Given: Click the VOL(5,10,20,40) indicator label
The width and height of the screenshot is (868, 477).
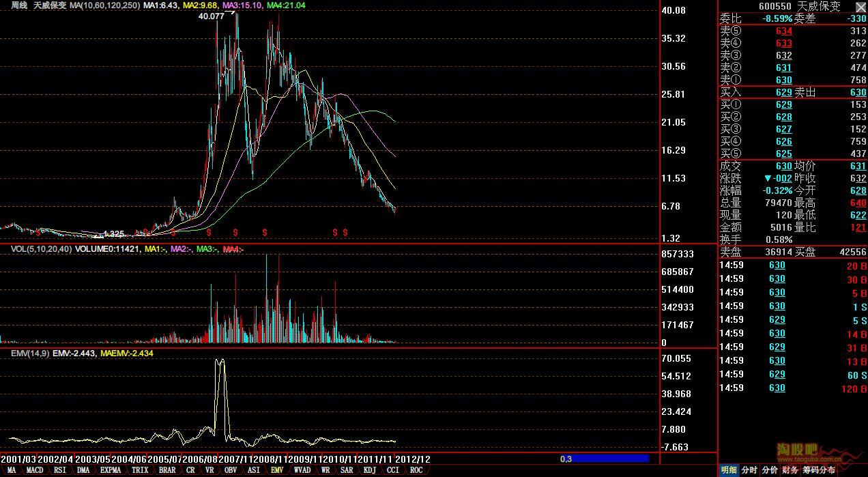Looking at the screenshot, I should [x=42, y=249].
